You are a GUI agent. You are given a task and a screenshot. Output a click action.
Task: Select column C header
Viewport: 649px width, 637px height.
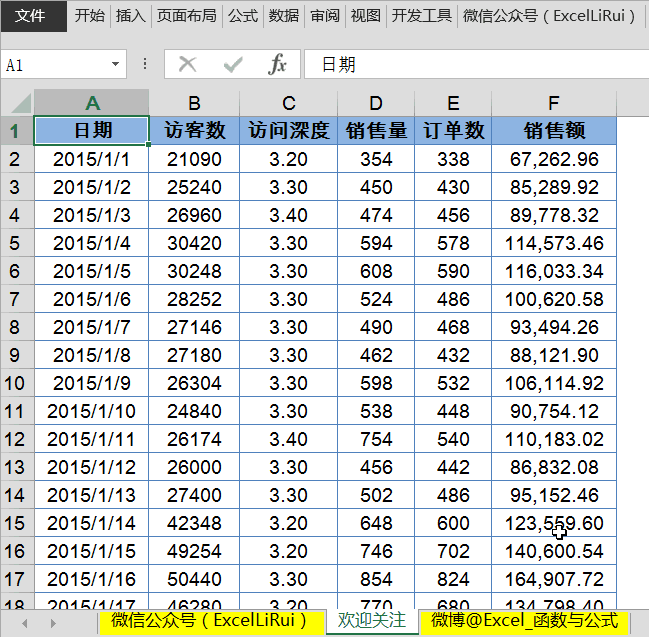pyautogui.click(x=288, y=103)
